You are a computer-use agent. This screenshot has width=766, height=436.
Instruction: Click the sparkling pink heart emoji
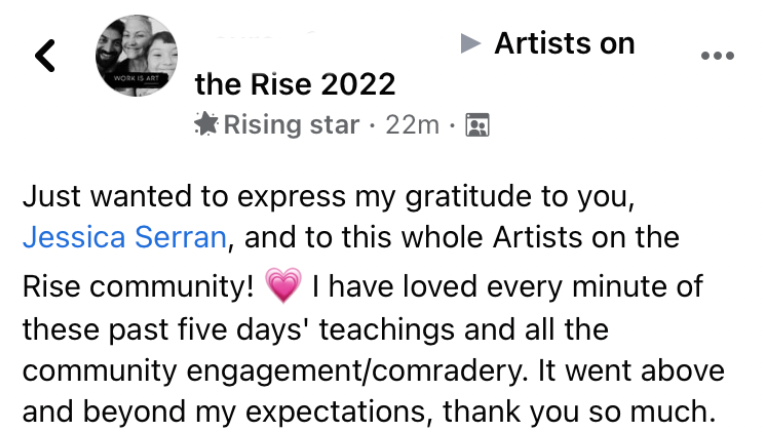click(283, 288)
